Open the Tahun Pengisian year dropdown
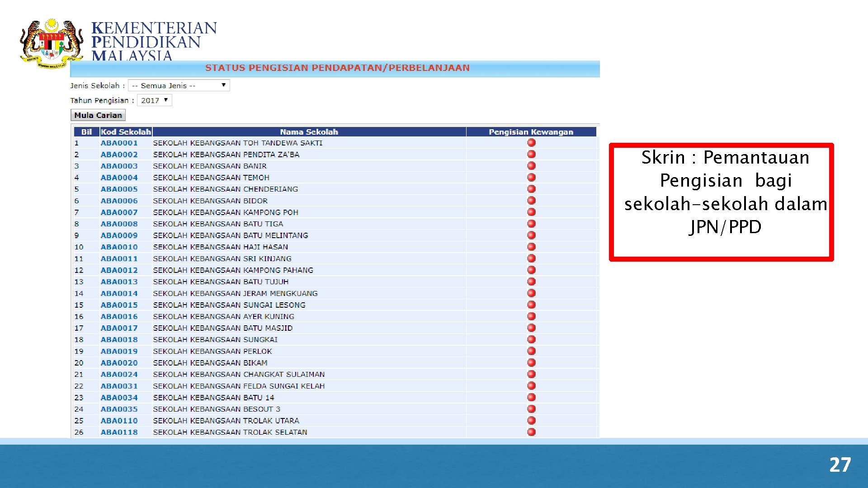868x488 pixels. coord(155,100)
